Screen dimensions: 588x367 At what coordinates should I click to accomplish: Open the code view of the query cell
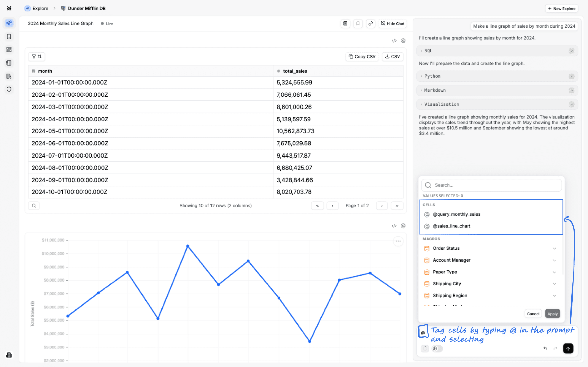[x=394, y=41]
